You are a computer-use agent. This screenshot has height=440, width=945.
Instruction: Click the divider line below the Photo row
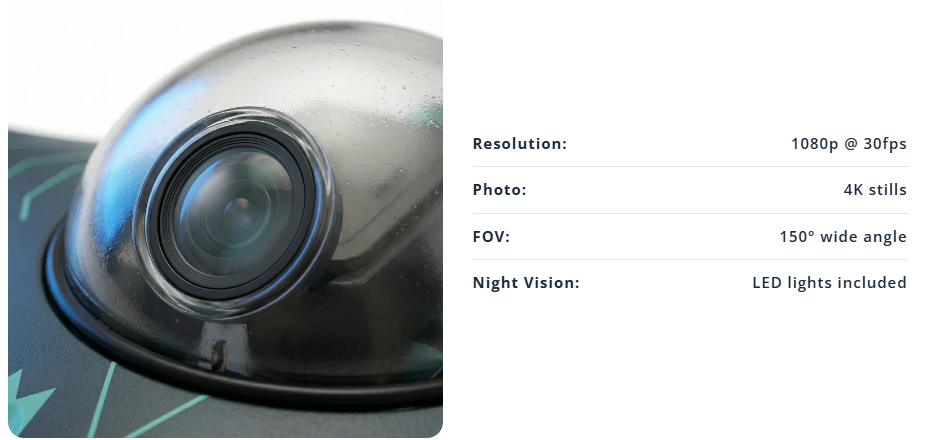690,213
